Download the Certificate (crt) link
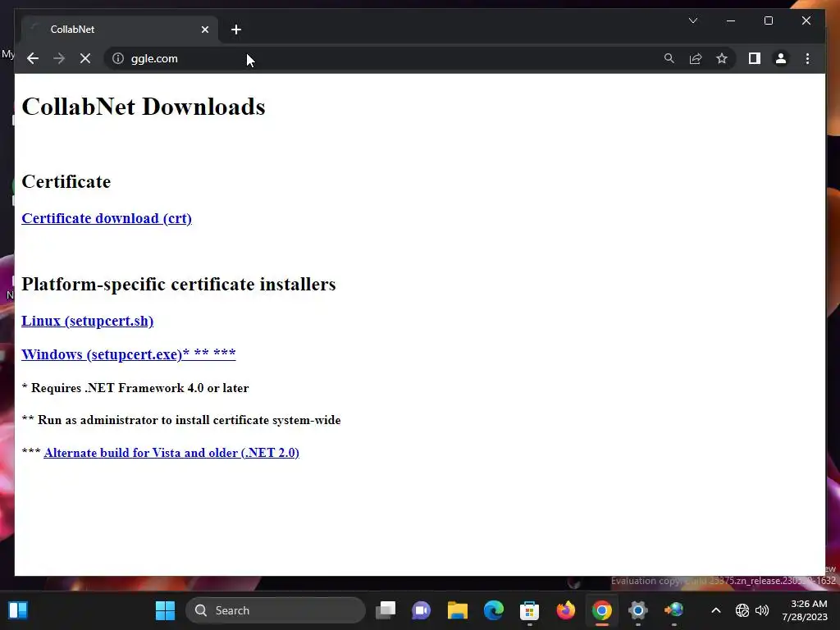 pyautogui.click(x=107, y=218)
